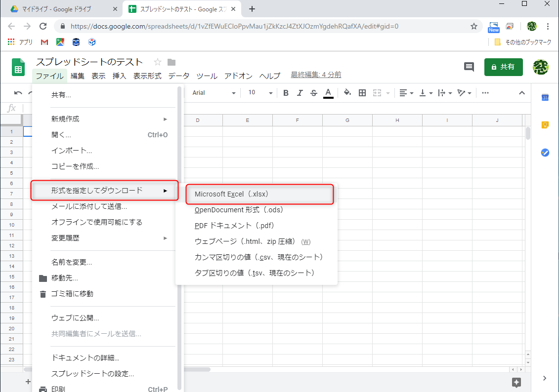Open the fill color tool
The height and width of the screenshot is (392, 559).
coord(347,92)
